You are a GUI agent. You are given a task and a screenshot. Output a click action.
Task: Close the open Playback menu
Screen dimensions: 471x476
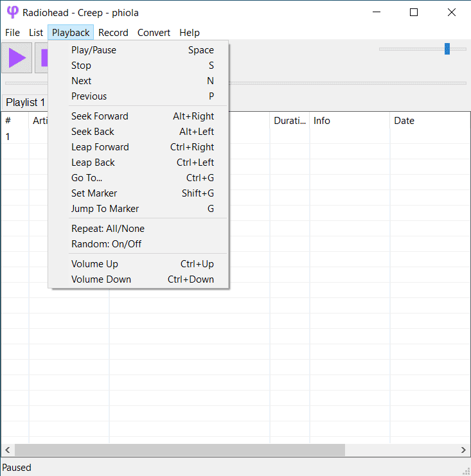(71, 33)
